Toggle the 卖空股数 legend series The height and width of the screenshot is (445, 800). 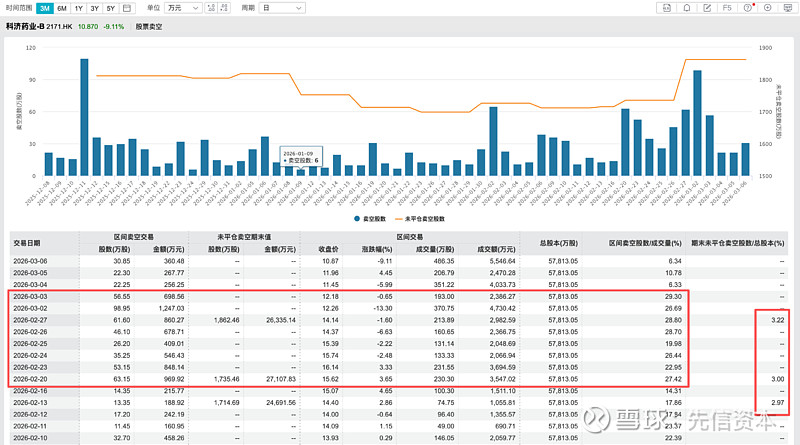(x=373, y=217)
